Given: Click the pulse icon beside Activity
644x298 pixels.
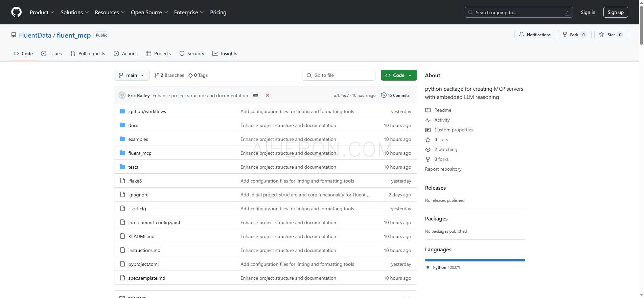Looking at the screenshot, I should [x=428, y=120].
